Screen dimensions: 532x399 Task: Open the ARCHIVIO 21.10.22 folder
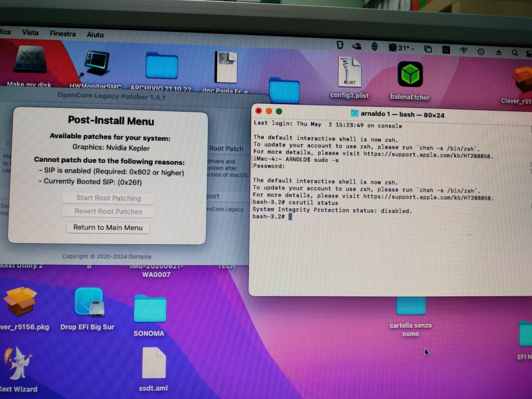click(x=162, y=65)
